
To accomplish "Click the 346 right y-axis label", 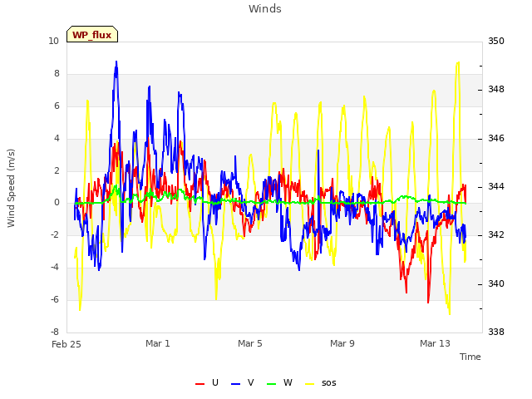I will (496, 139).
